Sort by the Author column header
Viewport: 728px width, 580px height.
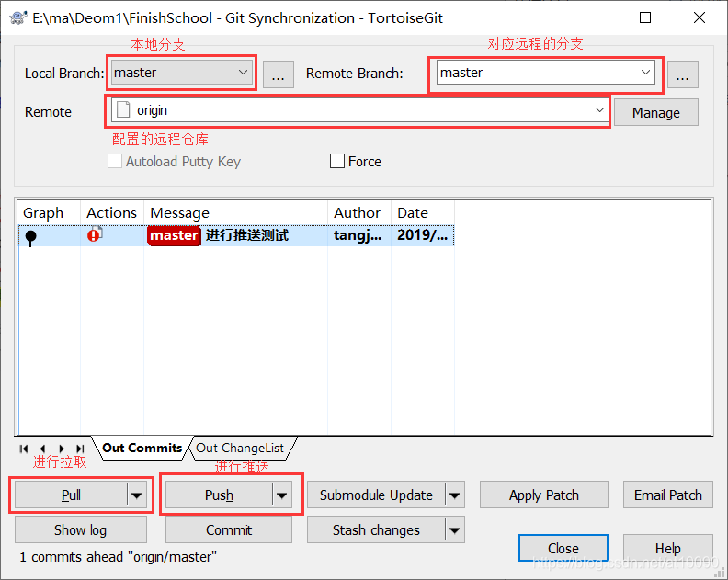pos(359,212)
